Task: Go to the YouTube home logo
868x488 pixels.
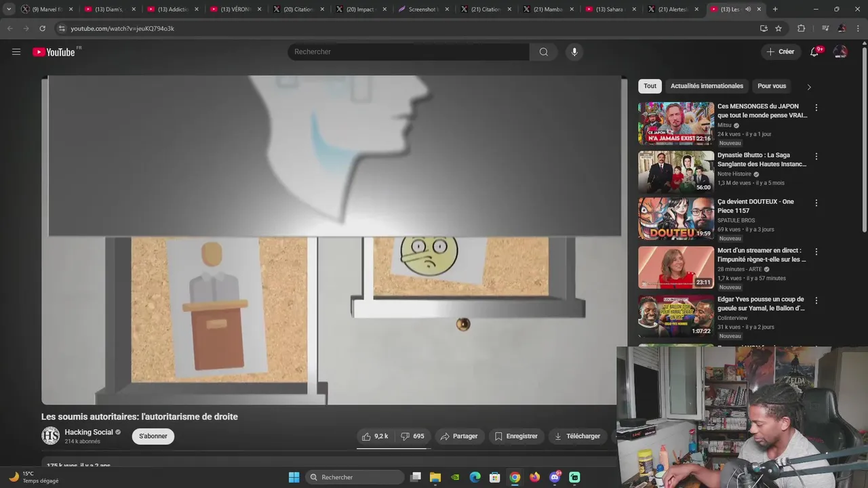Action: coord(54,52)
